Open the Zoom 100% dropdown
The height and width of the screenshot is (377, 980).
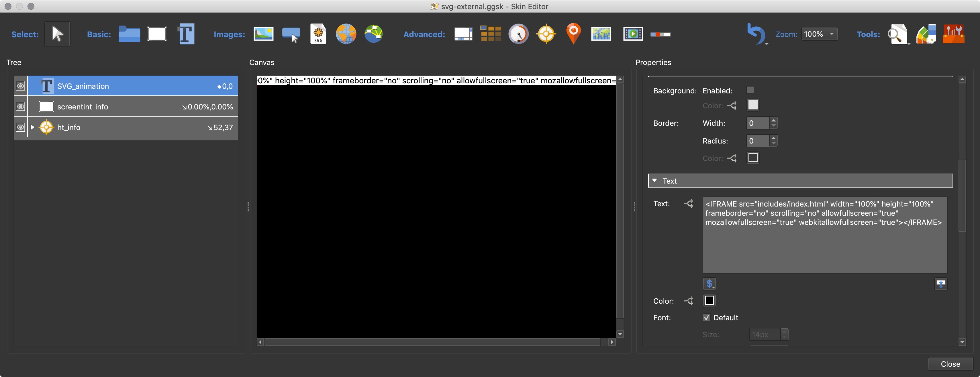820,34
